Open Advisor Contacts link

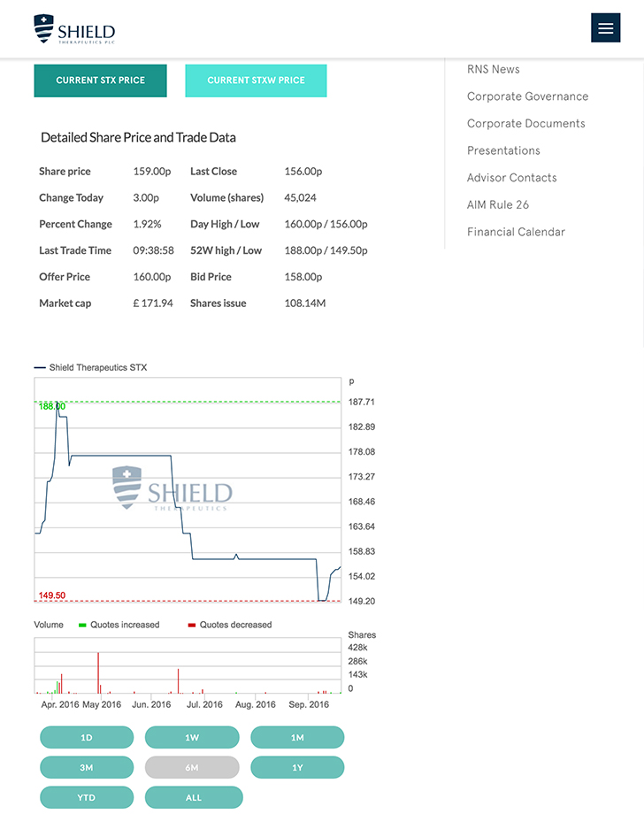point(511,178)
